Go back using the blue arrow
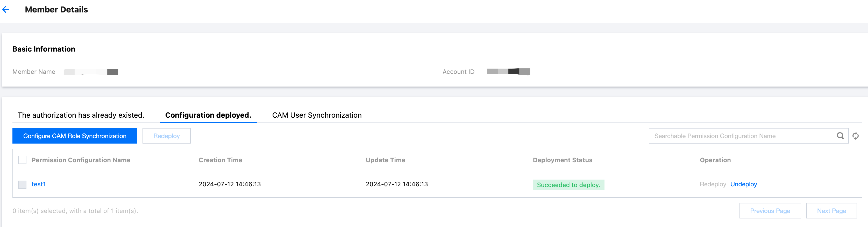The image size is (868, 227). click(x=6, y=9)
